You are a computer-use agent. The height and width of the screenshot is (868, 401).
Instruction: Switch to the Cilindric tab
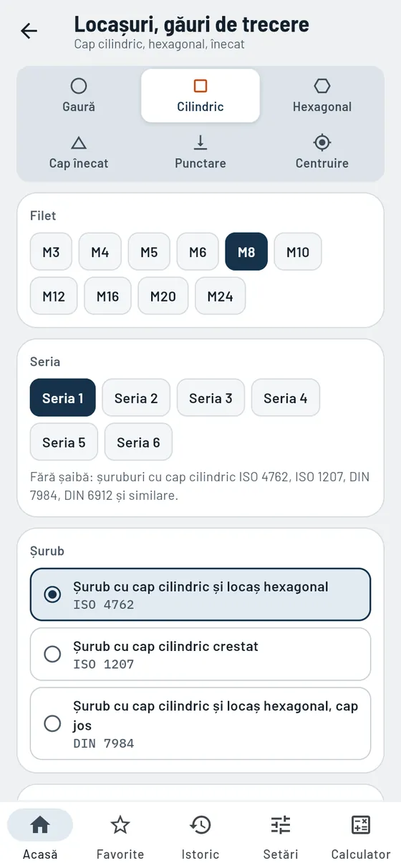(x=200, y=95)
